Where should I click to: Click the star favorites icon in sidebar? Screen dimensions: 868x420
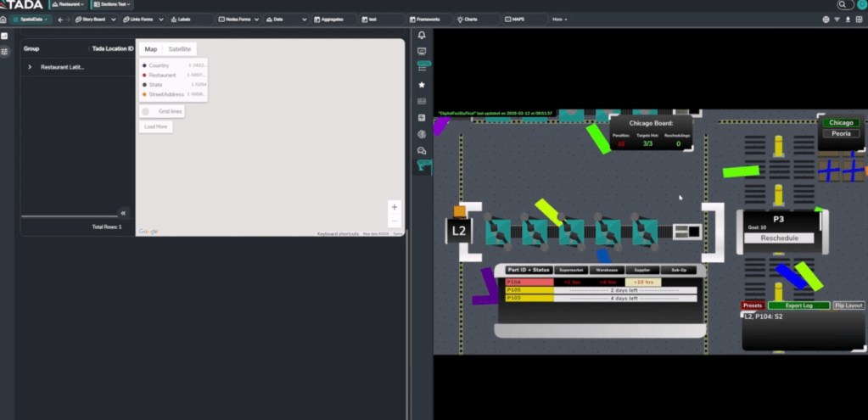[422, 85]
